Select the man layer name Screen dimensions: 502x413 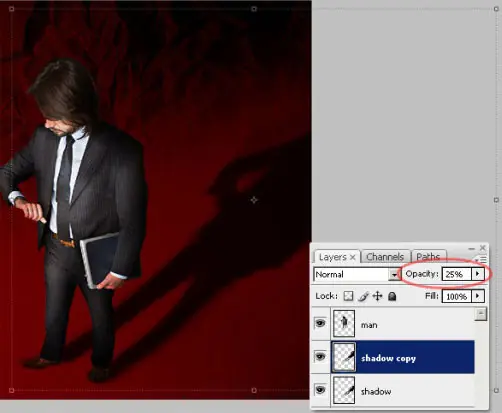(369, 325)
